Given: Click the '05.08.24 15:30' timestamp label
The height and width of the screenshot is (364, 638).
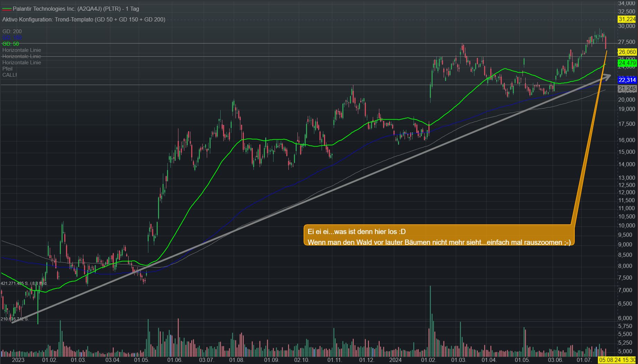Looking at the screenshot, I should pyautogui.click(x=617, y=360).
